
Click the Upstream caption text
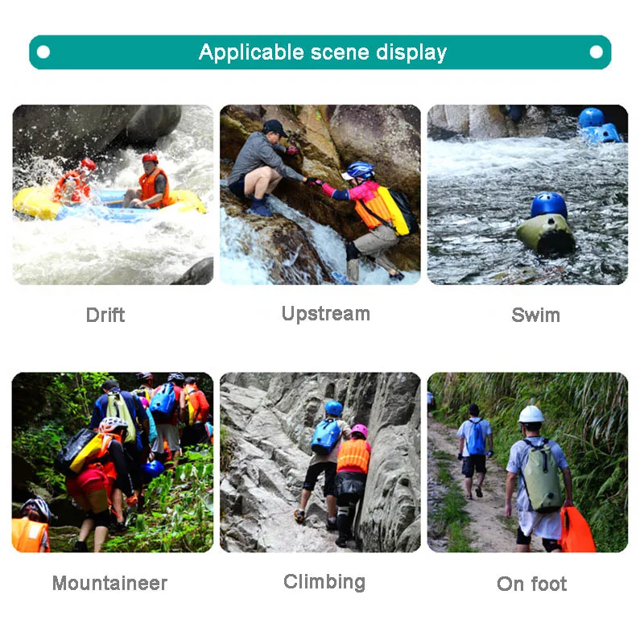326,315
